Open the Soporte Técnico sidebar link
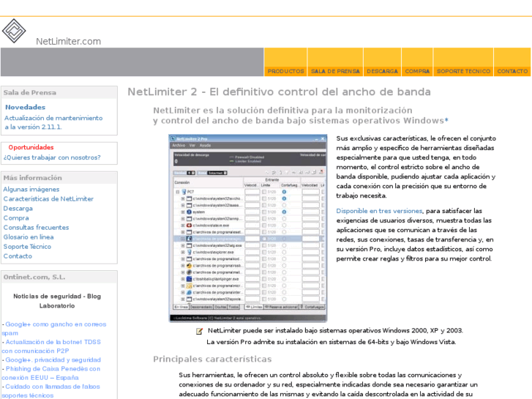 (27, 246)
